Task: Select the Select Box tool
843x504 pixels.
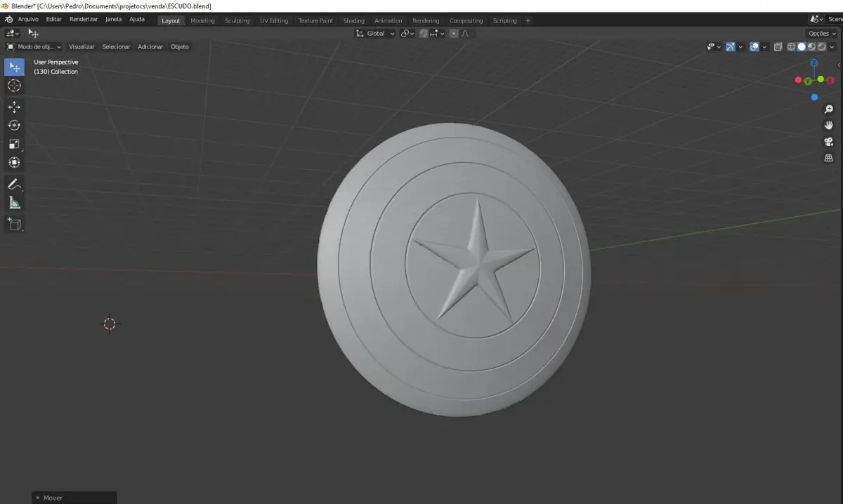Action: [14, 67]
